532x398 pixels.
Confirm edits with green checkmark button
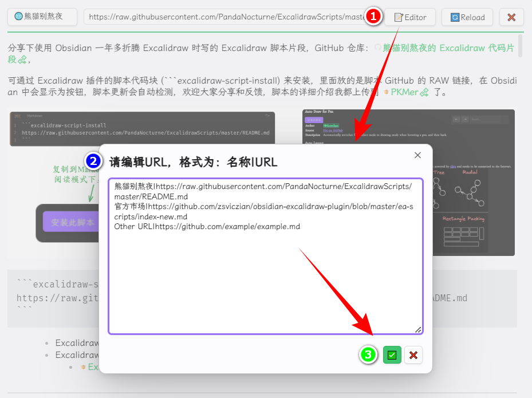click(x=392, y=355)
